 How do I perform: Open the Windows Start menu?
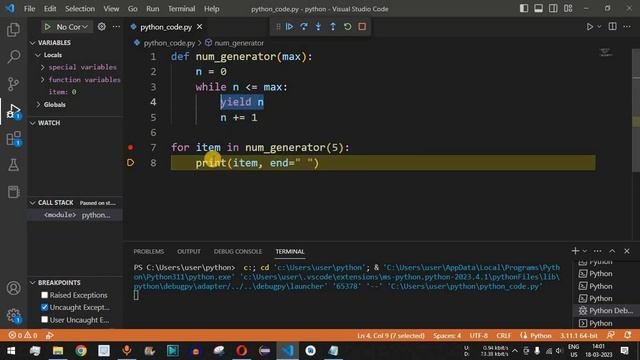pyautogui.click(x=11, y=351)
